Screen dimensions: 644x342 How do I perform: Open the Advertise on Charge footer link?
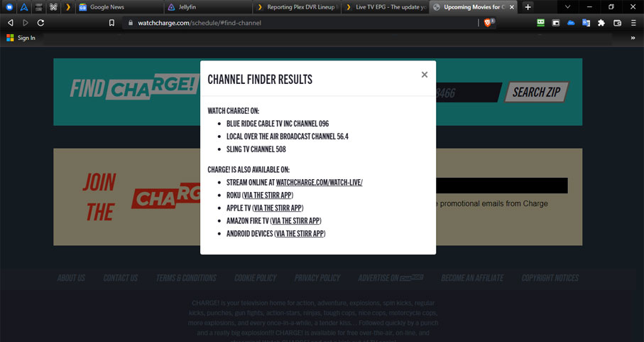tap(391, 278)
